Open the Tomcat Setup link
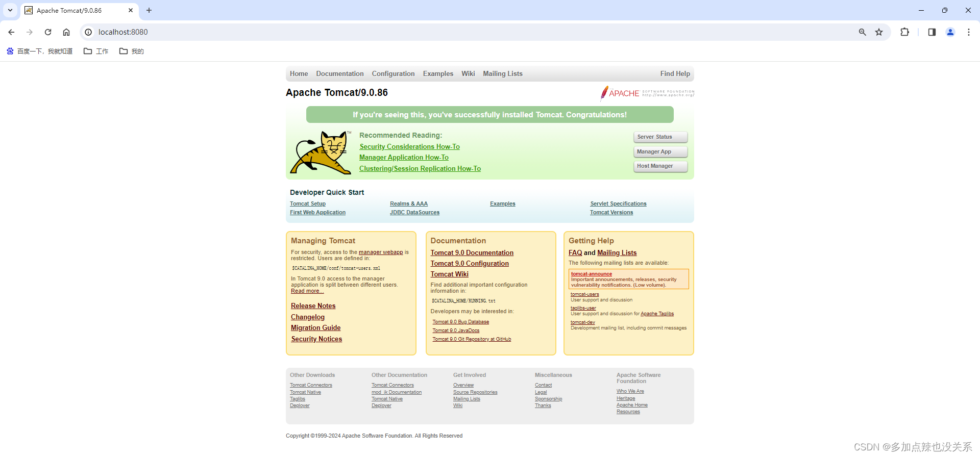 tap(308, 204)
